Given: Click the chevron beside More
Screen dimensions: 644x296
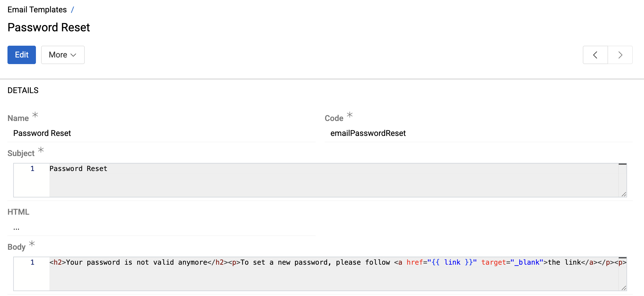Looking at the screenshot, I should pos(74,55).
